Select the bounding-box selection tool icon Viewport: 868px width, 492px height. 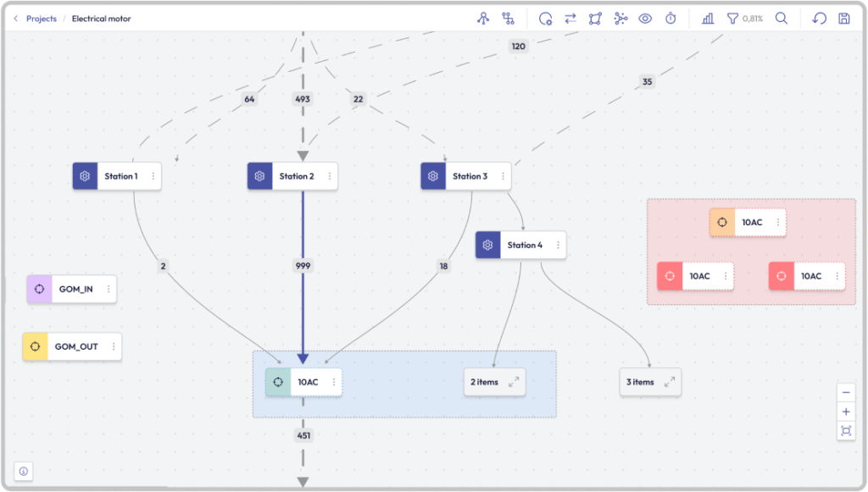click(x=595, y=19)
